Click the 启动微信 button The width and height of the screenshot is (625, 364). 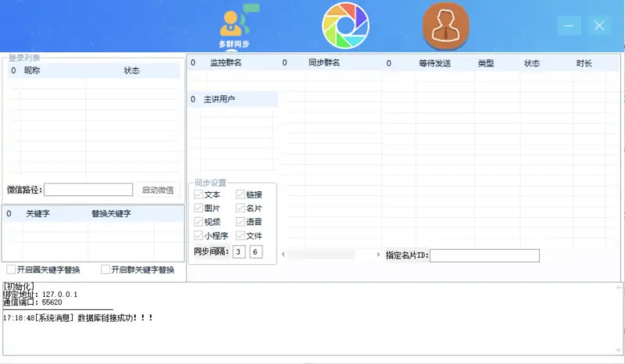click(158, 190)
